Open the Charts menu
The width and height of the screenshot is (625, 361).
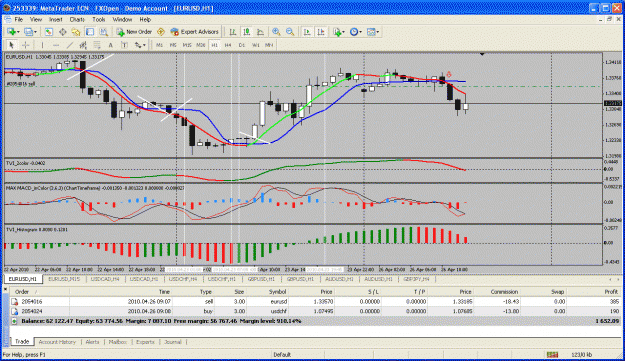click(x=77, y=19)
